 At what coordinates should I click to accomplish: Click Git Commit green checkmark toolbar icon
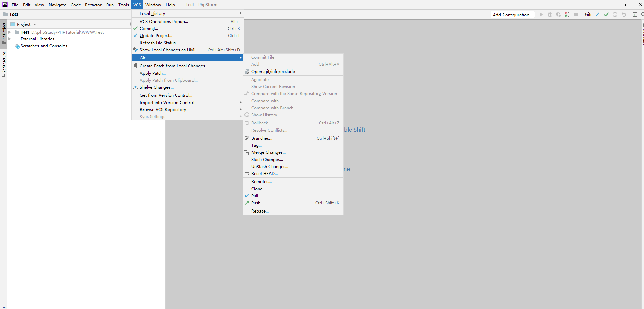pos(606,15)
